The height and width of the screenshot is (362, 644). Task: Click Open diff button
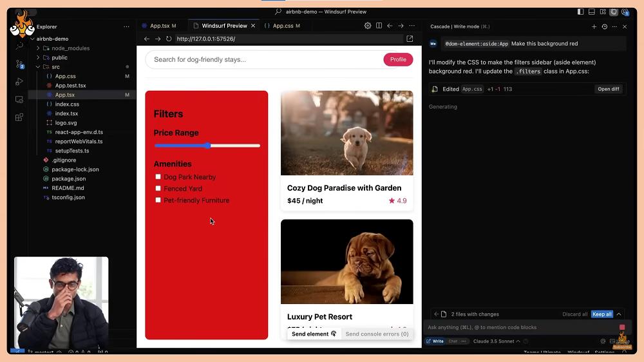608,89
